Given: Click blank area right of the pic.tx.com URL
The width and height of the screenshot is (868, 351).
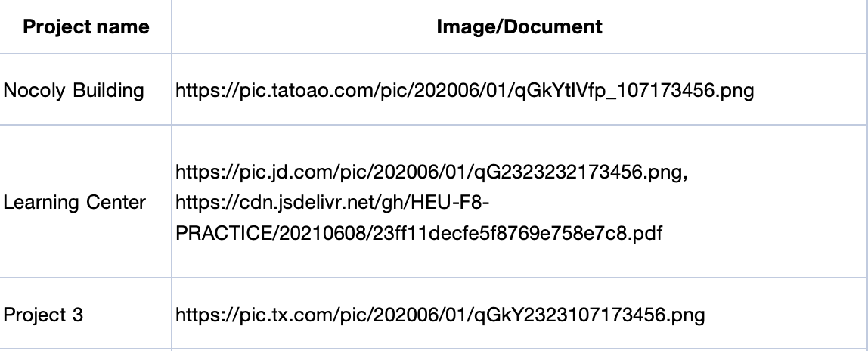Looking at the screenshot, I should (x=785, y=315).
